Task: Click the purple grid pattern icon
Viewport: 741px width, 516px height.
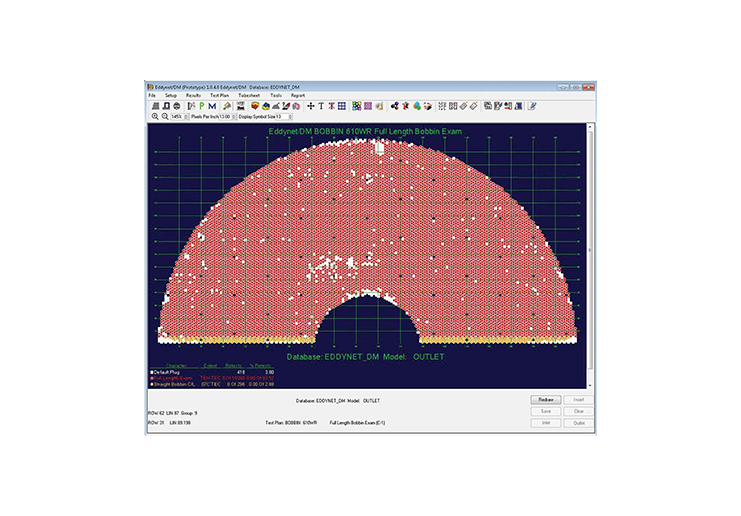Action: tap(368, 106)
